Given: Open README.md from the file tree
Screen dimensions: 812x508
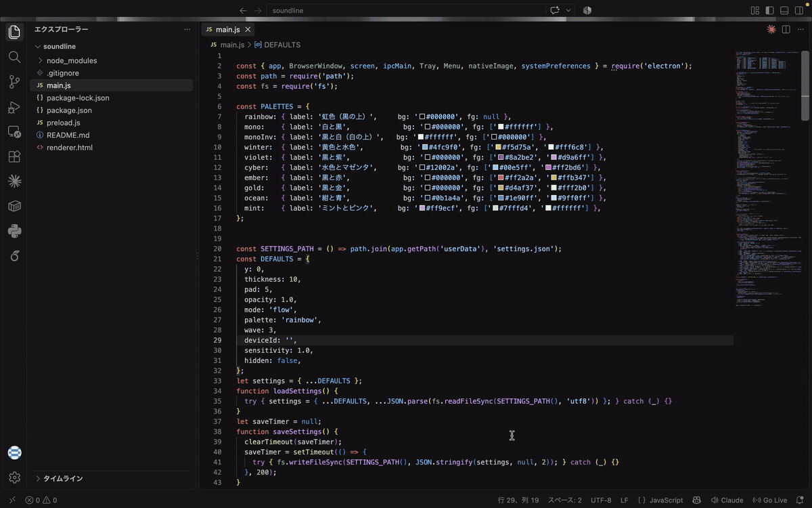Looking at the screenshot, I should [68, 135].
